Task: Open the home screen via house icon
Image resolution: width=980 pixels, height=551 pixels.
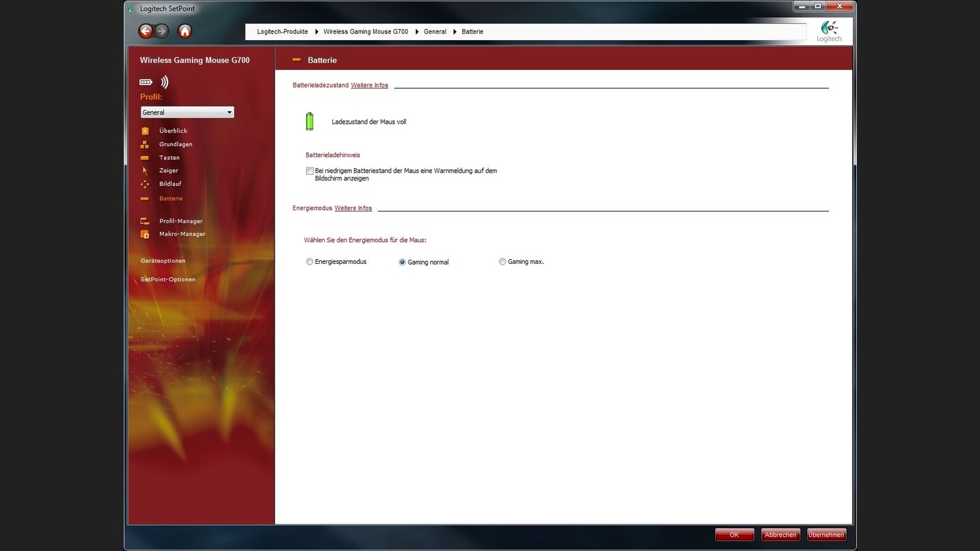Action: tap(184, 31)
